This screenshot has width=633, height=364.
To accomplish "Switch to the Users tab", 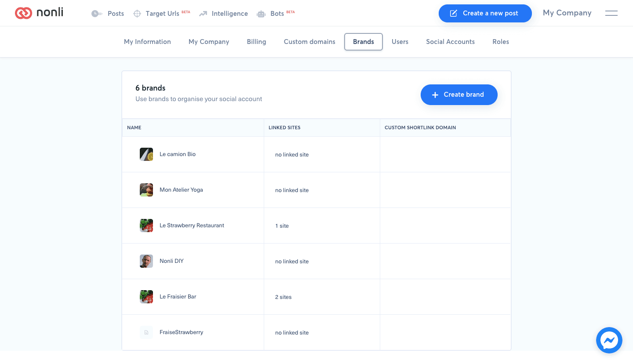I will [400, 42].
